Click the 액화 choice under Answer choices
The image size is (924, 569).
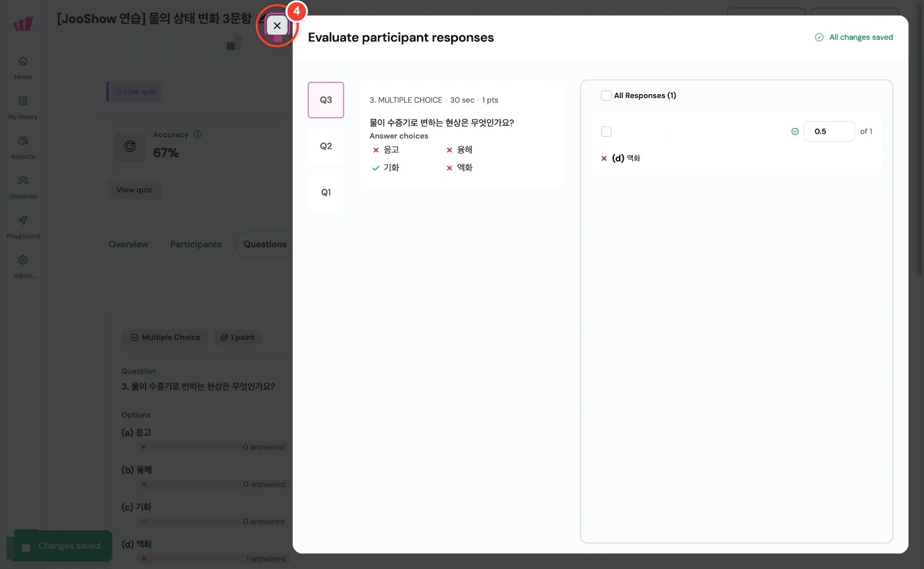459,167
